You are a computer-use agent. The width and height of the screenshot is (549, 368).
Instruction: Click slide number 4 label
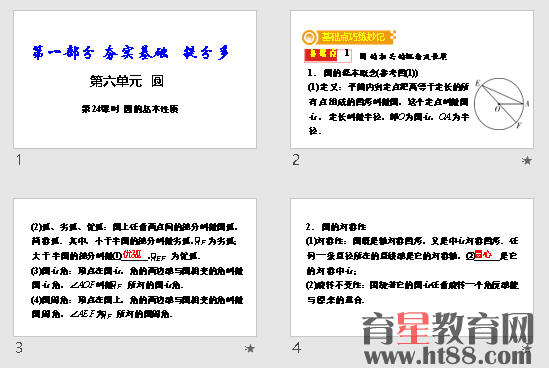pos(296,348)
